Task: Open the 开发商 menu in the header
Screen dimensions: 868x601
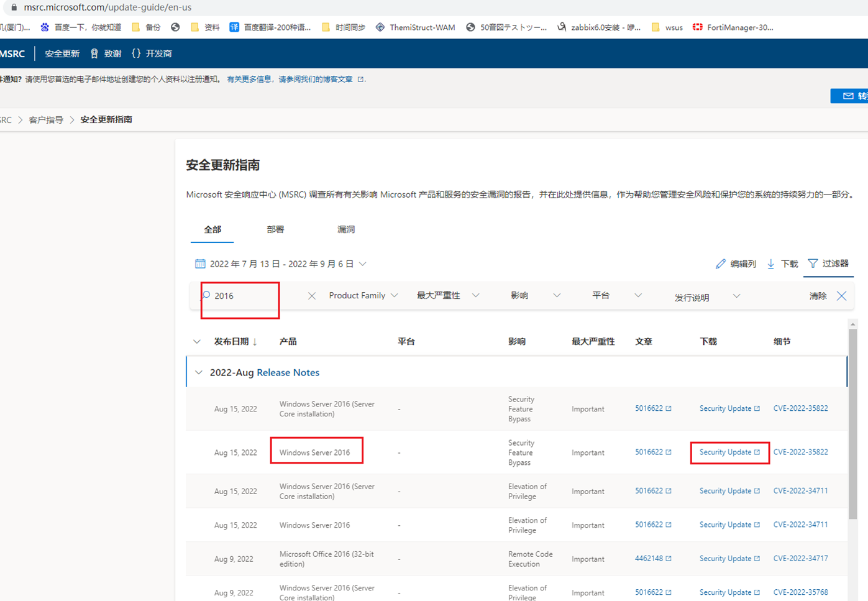Action: click(x=152, y=53)
